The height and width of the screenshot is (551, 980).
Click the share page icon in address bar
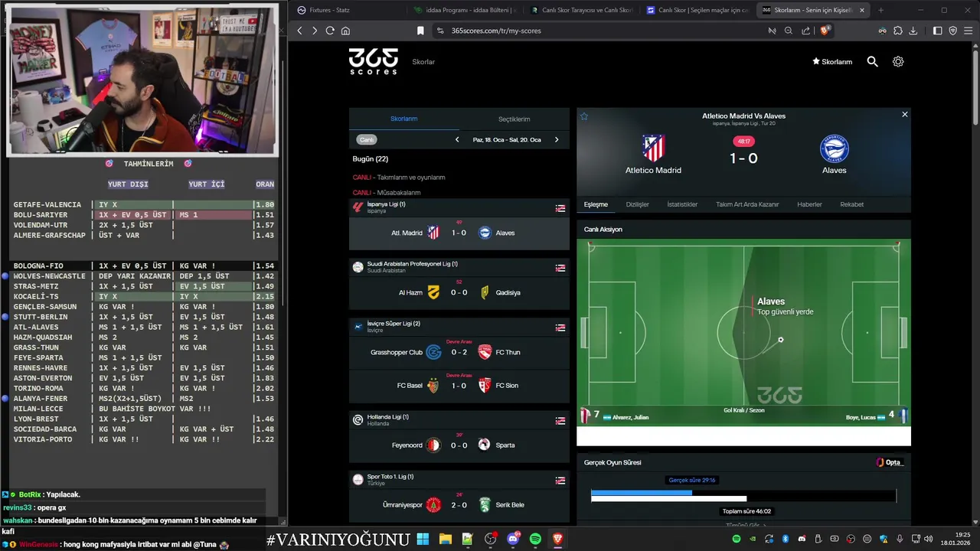[x=806, y=31]
